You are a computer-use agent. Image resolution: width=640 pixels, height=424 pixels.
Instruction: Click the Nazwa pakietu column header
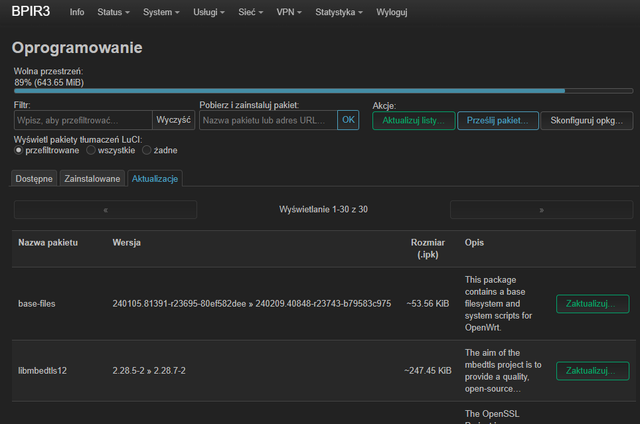(x=48, y=242)
